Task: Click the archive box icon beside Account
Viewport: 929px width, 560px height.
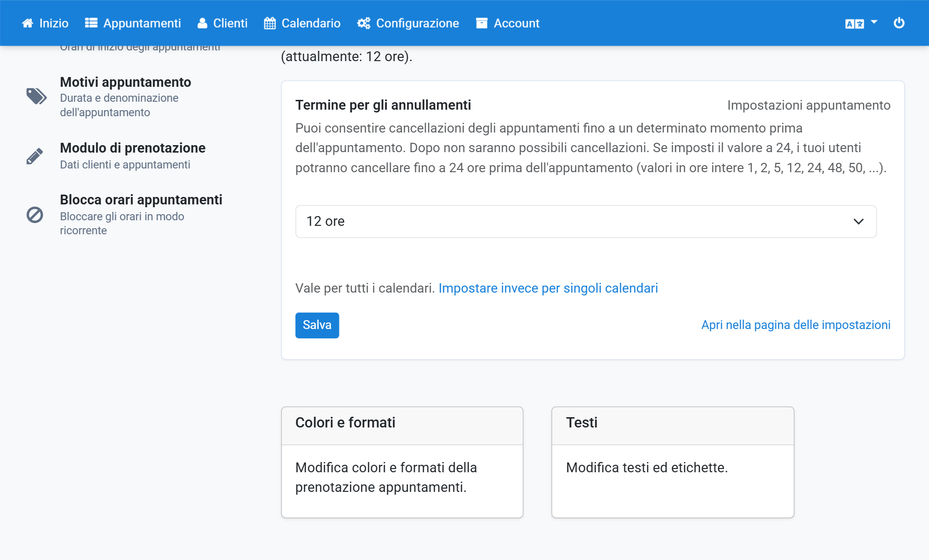Action: 482,23
